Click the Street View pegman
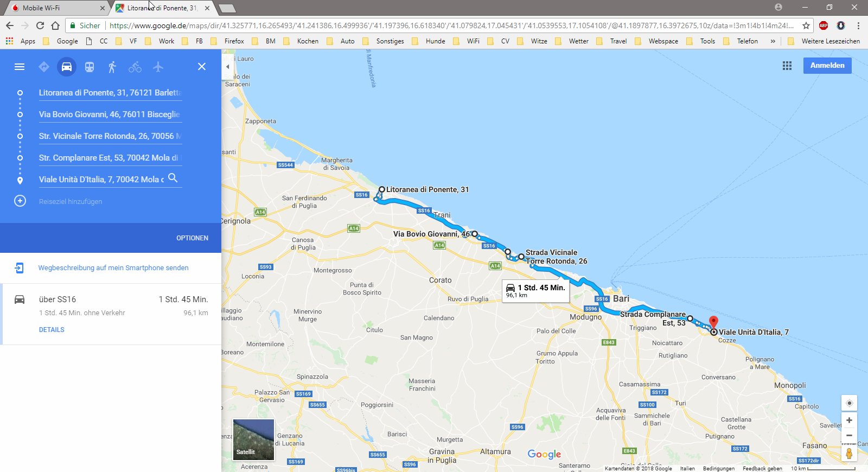The height and width of the screenshot is (472, 868). [x=849, y=454]
